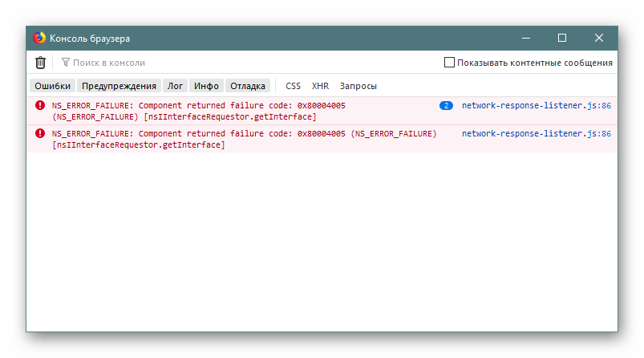The height and width of the screenshot is (358, 644).
Task: Click the blue repeat count badge 2
Action: click(x=446, y=105)
